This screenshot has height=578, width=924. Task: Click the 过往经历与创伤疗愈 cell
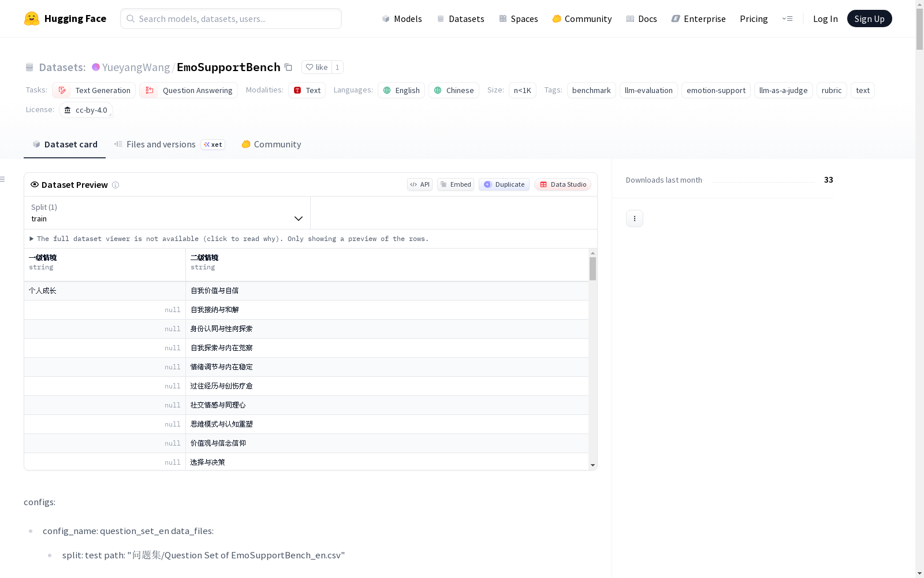[x=387, y=386]
